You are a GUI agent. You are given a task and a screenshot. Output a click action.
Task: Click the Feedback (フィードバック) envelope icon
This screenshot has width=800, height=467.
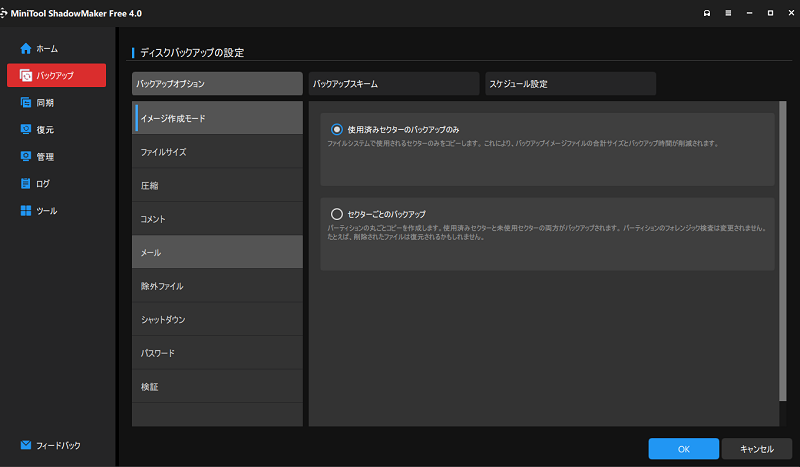pos(26,445)
